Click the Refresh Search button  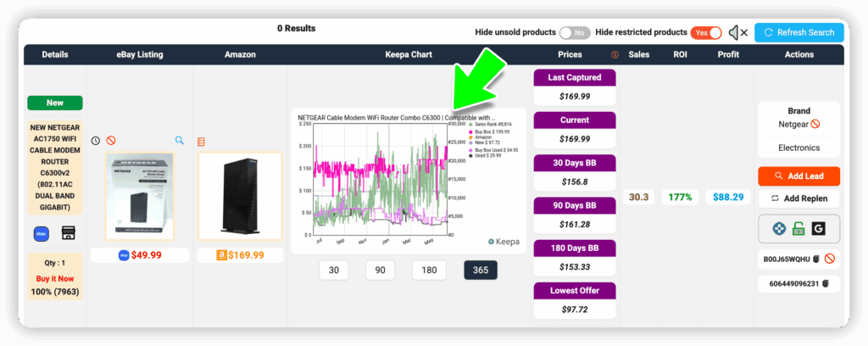(798, 33)
